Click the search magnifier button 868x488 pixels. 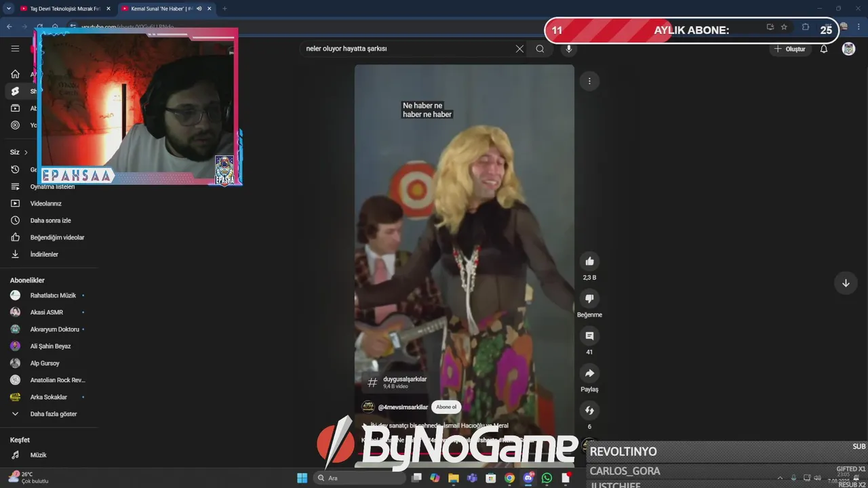[540, 49]
